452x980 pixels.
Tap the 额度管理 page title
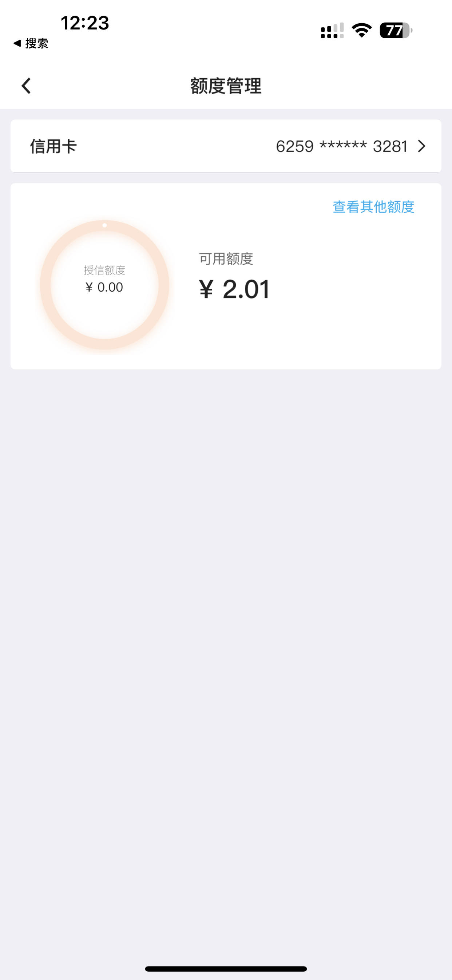(x=226, y=86)
